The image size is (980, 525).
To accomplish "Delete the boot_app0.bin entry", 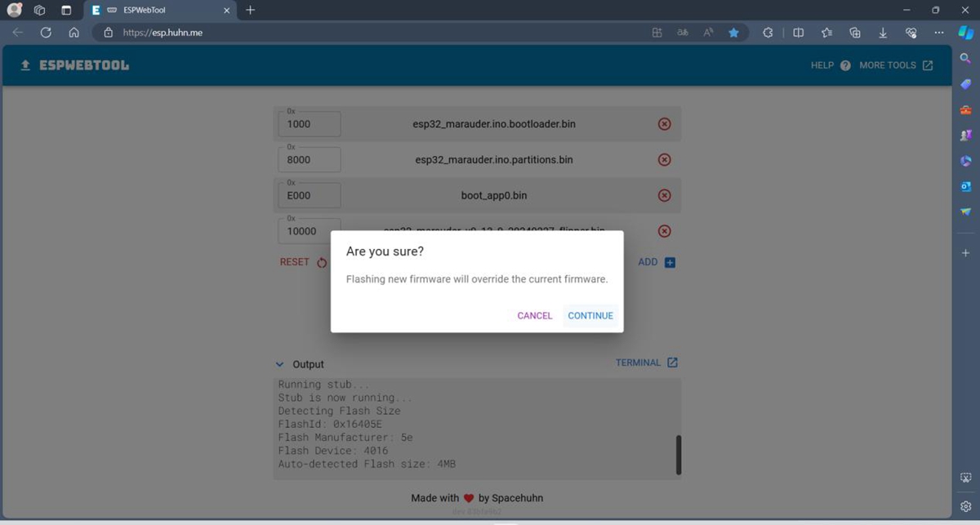I will tap(664, 196).
